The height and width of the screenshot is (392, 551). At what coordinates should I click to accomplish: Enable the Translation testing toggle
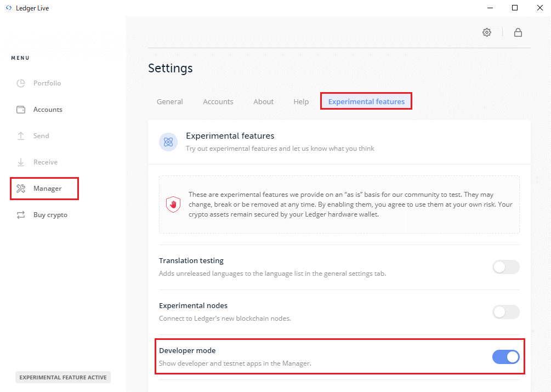[x=505, y=267]
